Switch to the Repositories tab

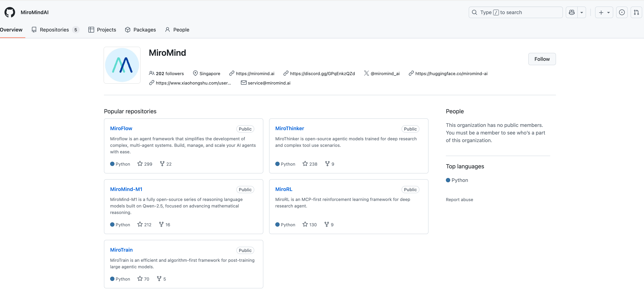tap(54, 30)
